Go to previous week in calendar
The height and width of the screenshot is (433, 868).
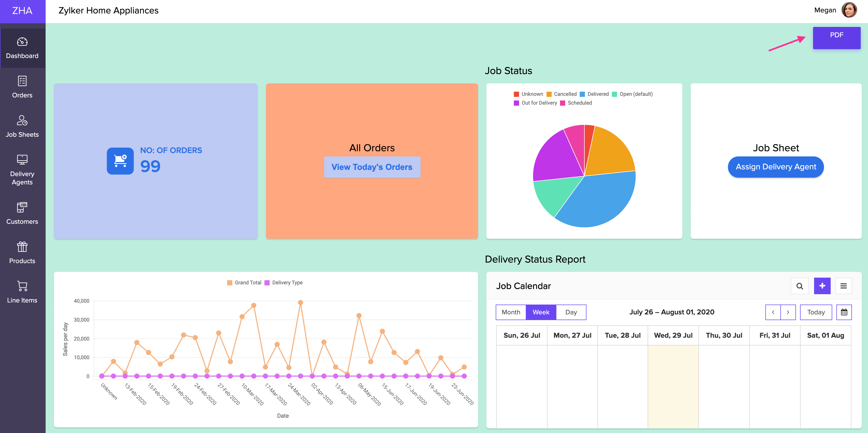tap(773, 312)
